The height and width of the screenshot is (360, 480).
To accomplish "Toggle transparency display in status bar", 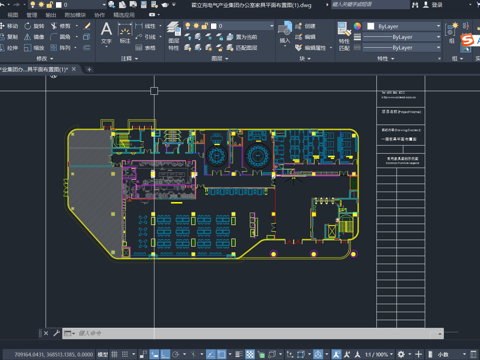I will pyautogui.click(x=250, y=354).
